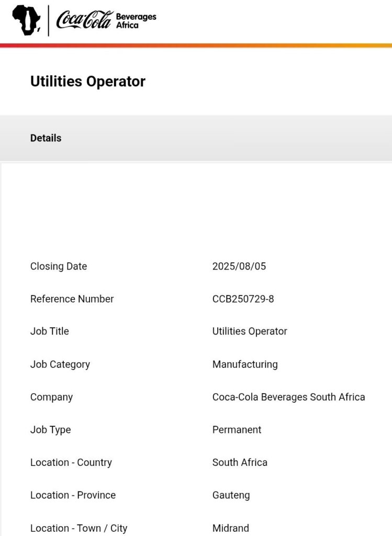Click the Closing Date label

[59, 266]
